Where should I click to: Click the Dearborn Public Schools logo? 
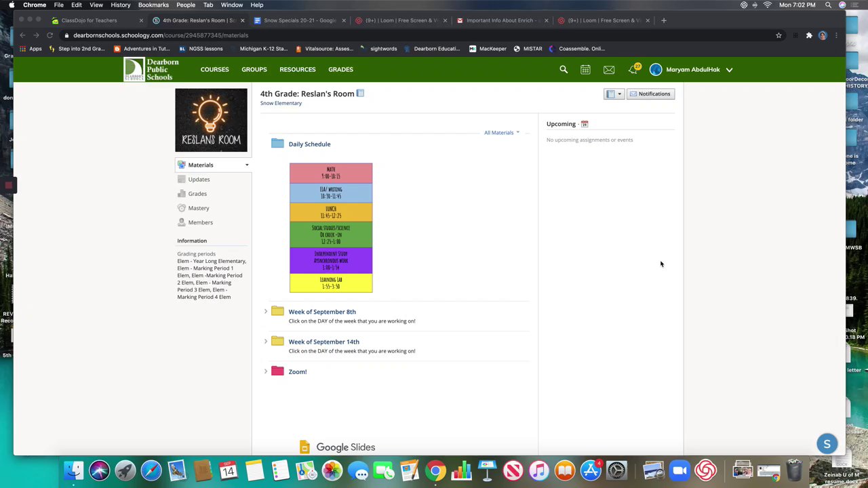151,69
